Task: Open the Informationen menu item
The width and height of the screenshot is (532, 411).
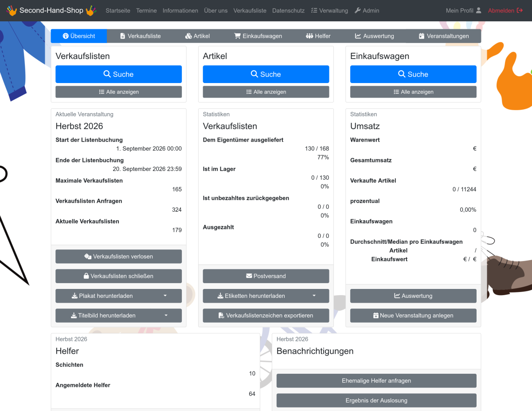Action: click(x=180, y=11)
